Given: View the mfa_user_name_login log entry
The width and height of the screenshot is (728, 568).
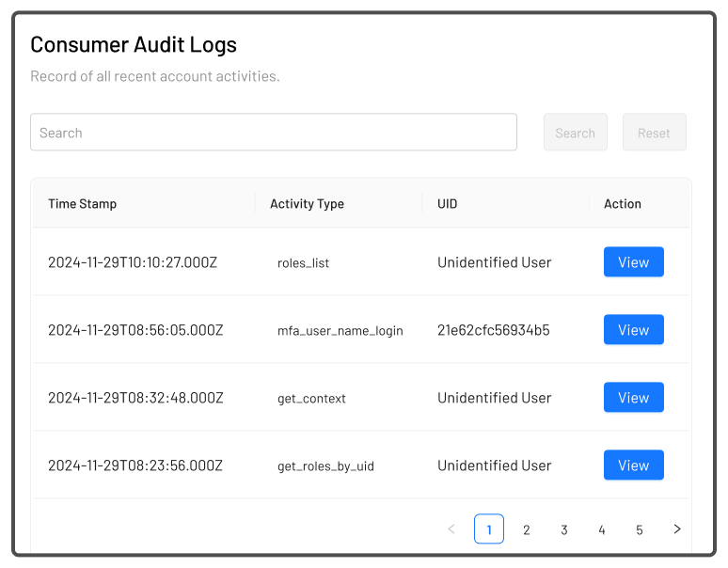Looking at the screenshot, I should point(633,330).
